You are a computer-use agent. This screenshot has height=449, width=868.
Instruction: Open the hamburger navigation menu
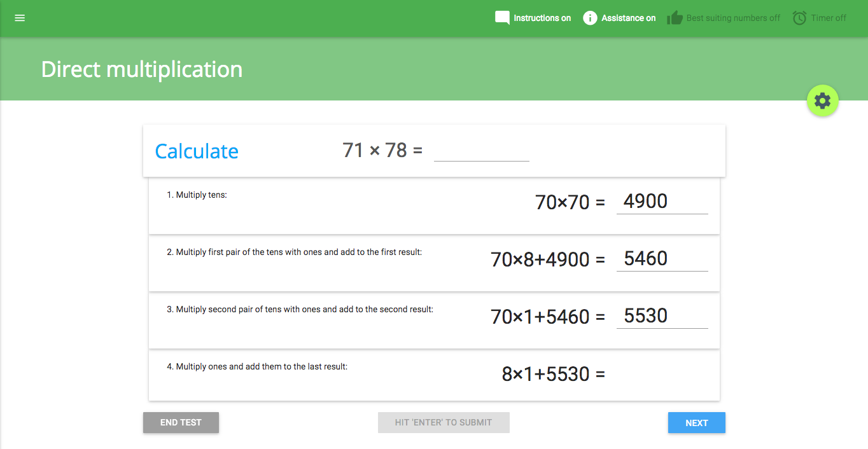point(20,18)
